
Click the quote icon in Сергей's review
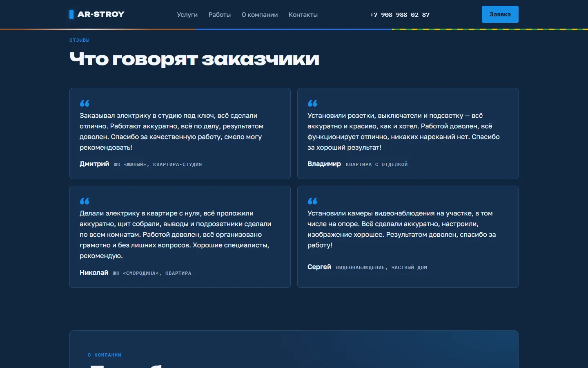(312, 201)
